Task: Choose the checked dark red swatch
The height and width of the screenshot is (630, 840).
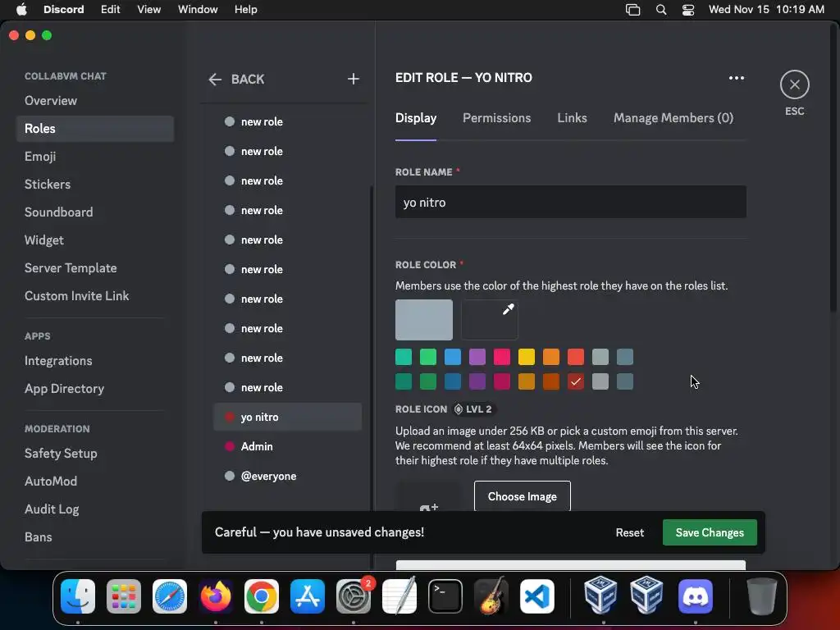Action: pyautogui.click(x=575, y=381)
